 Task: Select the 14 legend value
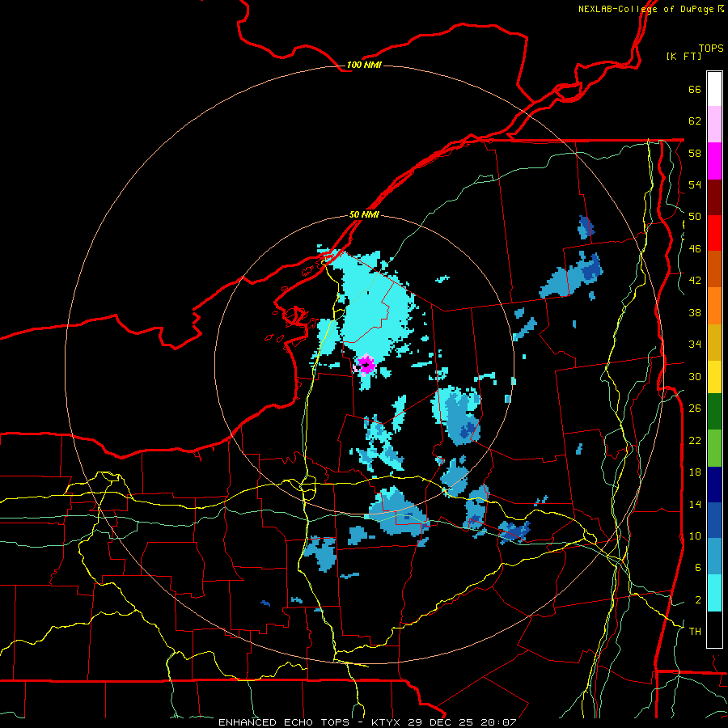[x=695, y=504]
